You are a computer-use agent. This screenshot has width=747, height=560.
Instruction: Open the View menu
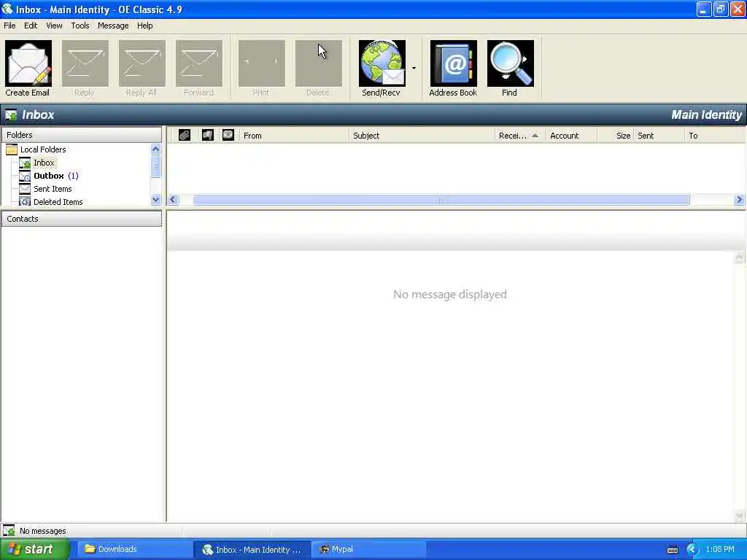point(54,26)
